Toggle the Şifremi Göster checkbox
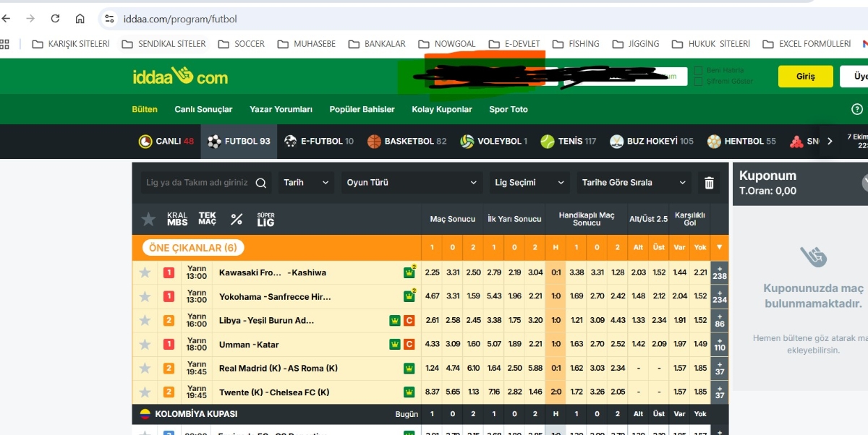Image resolution: width=868 pixels, height=435 pixels. click(x=699, y=82)
